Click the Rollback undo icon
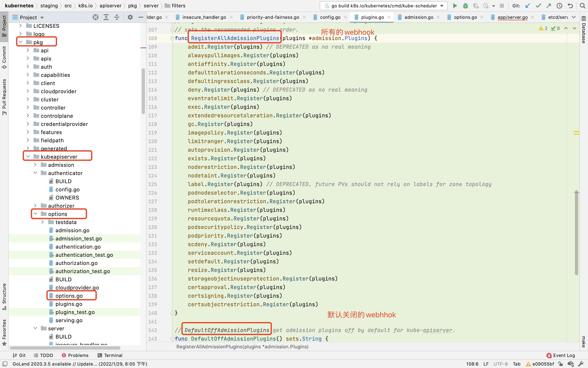This screenshot has width=588, height=368. pos(570,6)
